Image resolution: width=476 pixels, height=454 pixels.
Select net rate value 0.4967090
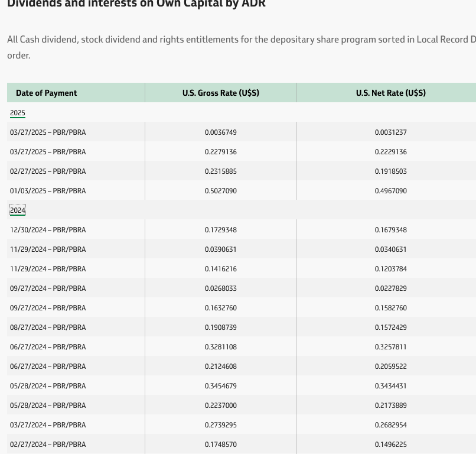click(391, 190)
